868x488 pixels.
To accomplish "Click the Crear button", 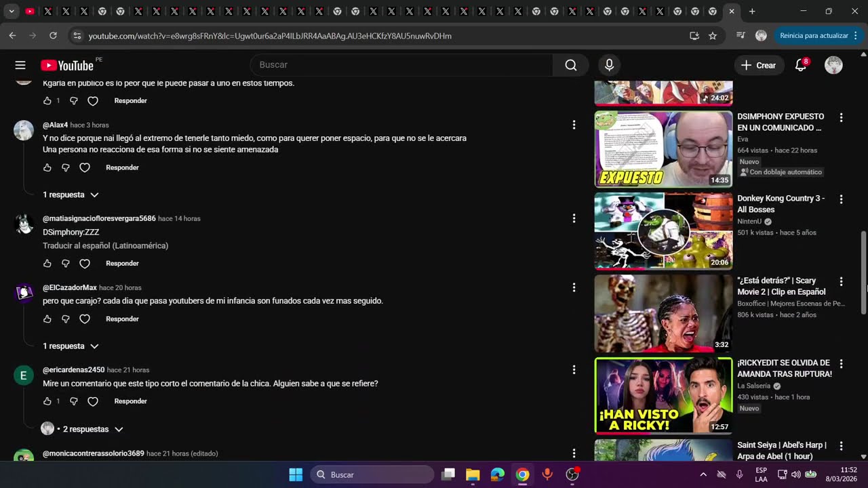I will (x=758, y=65).
